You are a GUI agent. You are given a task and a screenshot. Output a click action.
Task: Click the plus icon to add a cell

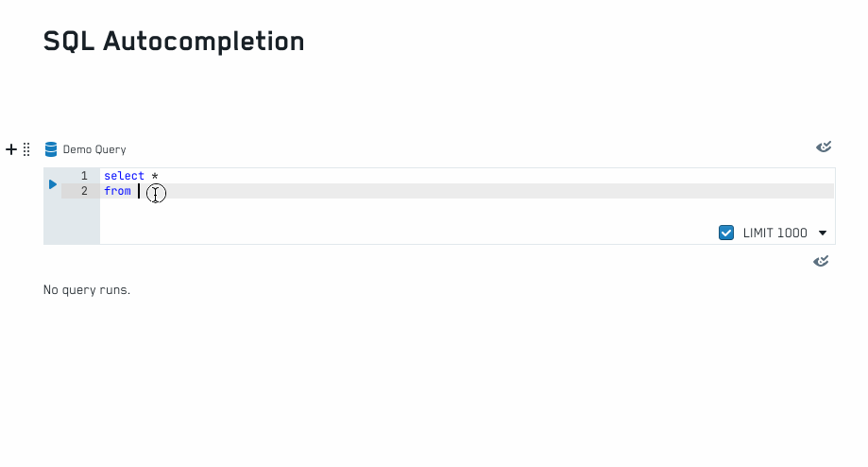tap(11, 149)
